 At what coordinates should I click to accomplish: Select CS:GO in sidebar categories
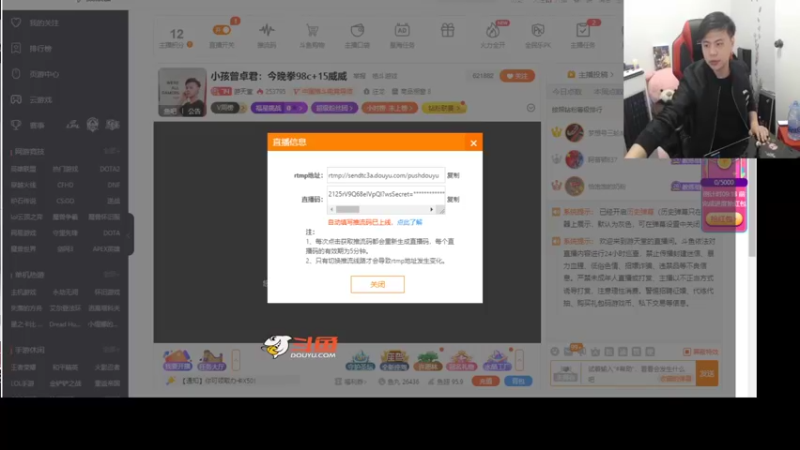point(65,201)
